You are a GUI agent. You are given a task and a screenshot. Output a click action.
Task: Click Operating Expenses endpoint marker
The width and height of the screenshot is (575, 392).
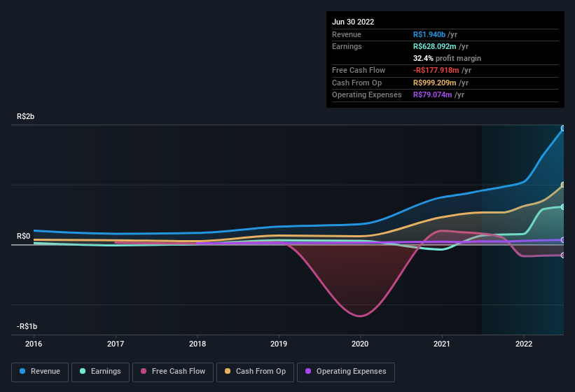(563, 240)
